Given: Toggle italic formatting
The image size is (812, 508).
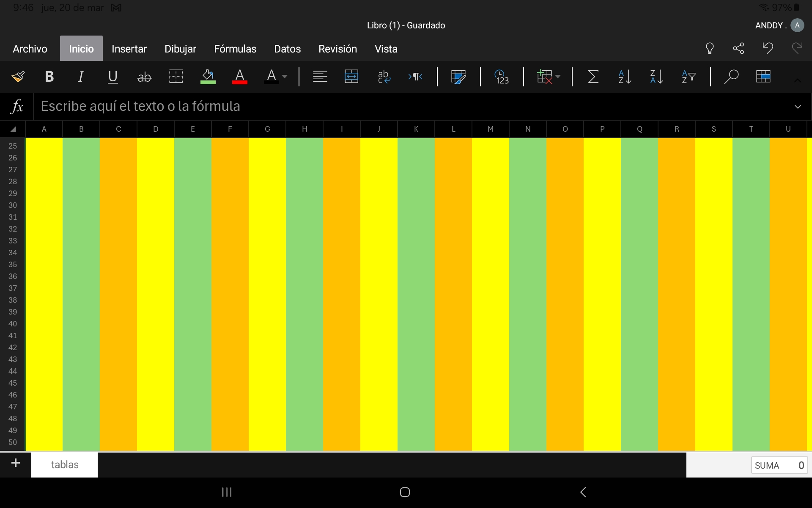Looking at the screenshot, I should [81, 77].
